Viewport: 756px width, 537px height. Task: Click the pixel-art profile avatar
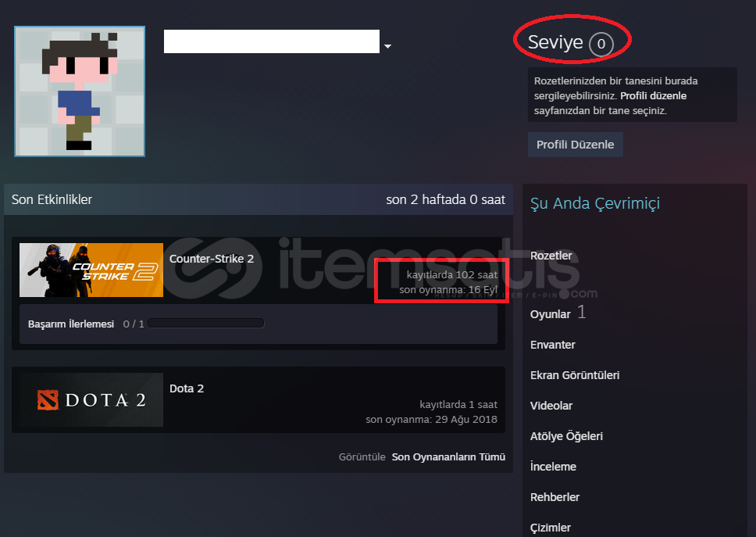click(80, 91)
